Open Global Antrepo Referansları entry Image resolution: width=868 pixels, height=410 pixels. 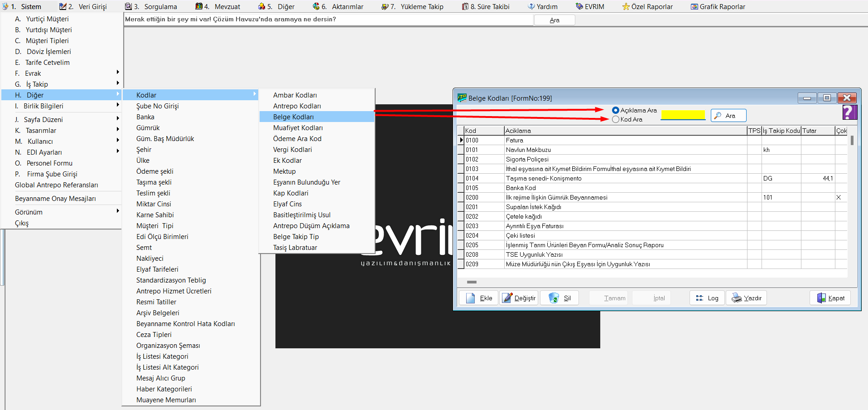point(62,185)
